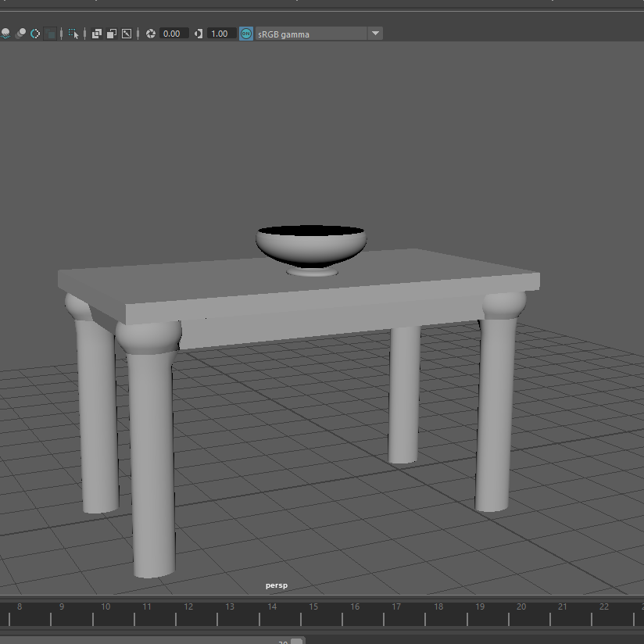The height and width of the screenshot is (644, 644).
Task: Click the gamma reset icon
Action: [199, 34]
